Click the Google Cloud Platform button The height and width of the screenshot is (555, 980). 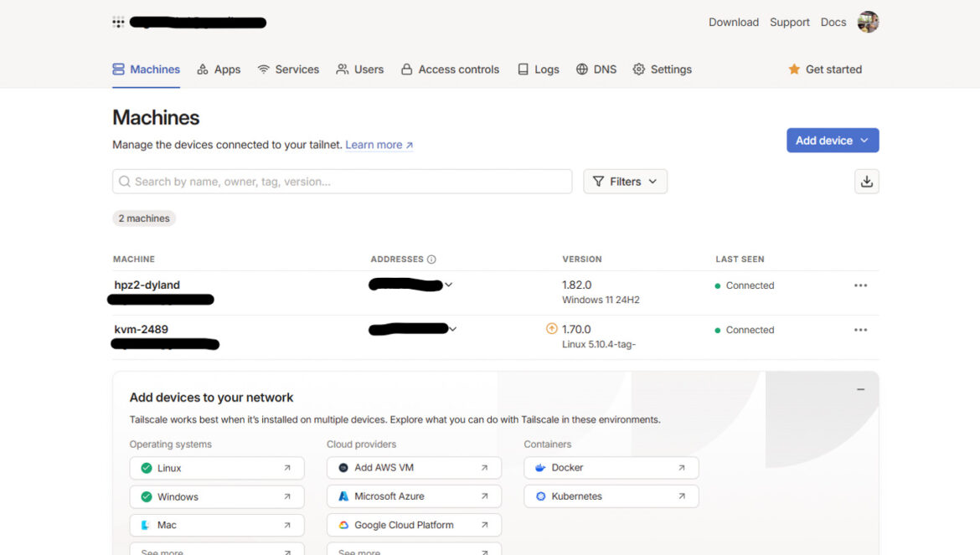tap(414, 525)
